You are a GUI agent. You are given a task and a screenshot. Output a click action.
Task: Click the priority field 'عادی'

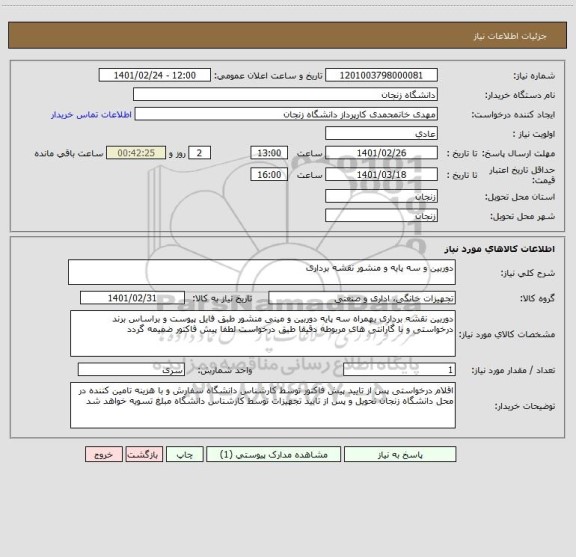(x=381, y=133)
